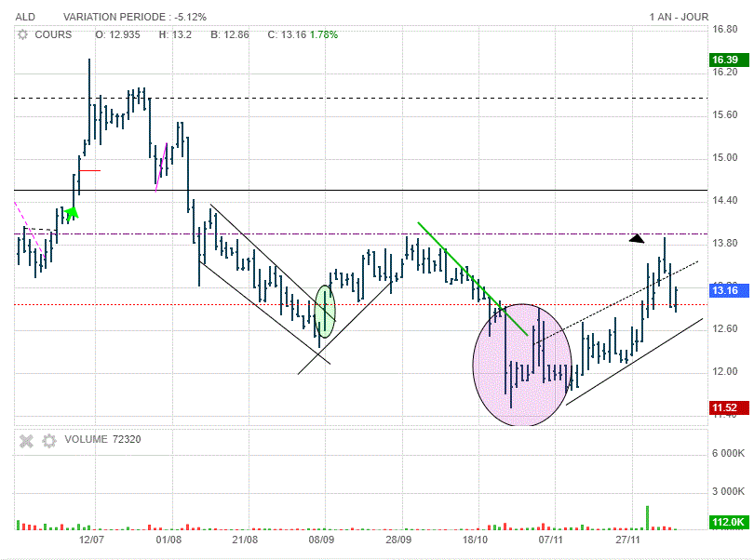The height and width of the screenshot is (560, 754).
Task: Click the green 1.78% change value
Action: pyautogui.click(x=324, y=34)
